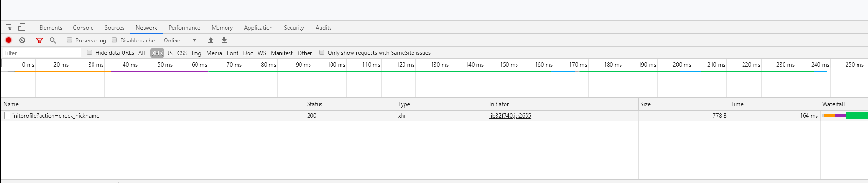868x183 pixels.
Task: Toggle the red filter funnel icon
Action: (x=40, y=41)
